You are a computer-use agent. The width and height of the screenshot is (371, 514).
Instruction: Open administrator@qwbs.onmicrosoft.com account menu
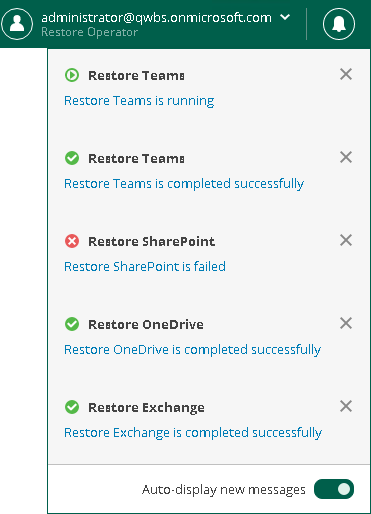point(156,17)
